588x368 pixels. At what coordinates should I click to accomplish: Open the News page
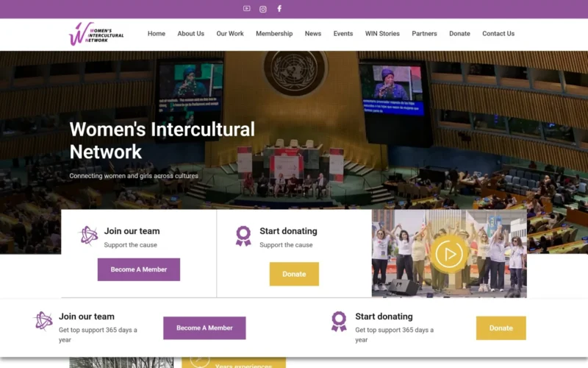pyautogui.click(x=313, y=33)
